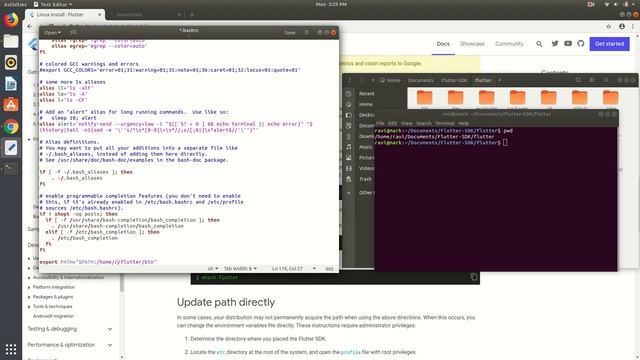The width and height of the screenshot is (640, 360).
Task: Save the .bashrc file
Action: (290, 32)
